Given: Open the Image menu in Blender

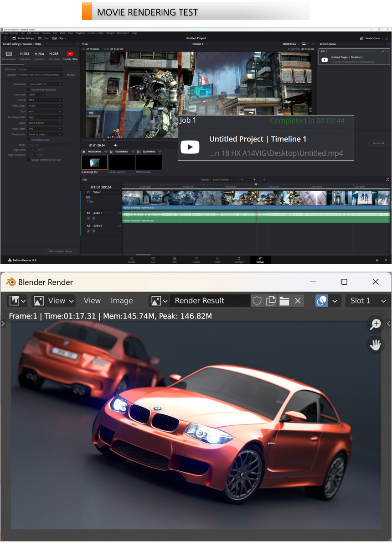Looking at the screenshot, I should click(122, 301).
